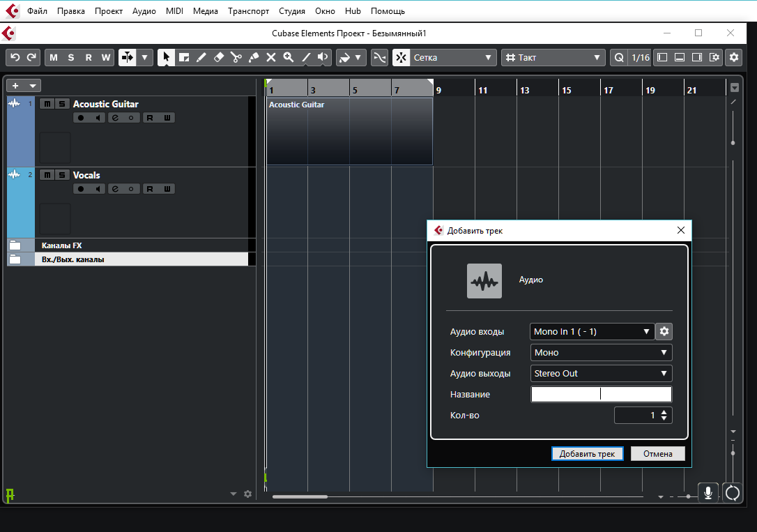Select the Mute X tool
Screen dimensions: 757x532
pos(271,58)
